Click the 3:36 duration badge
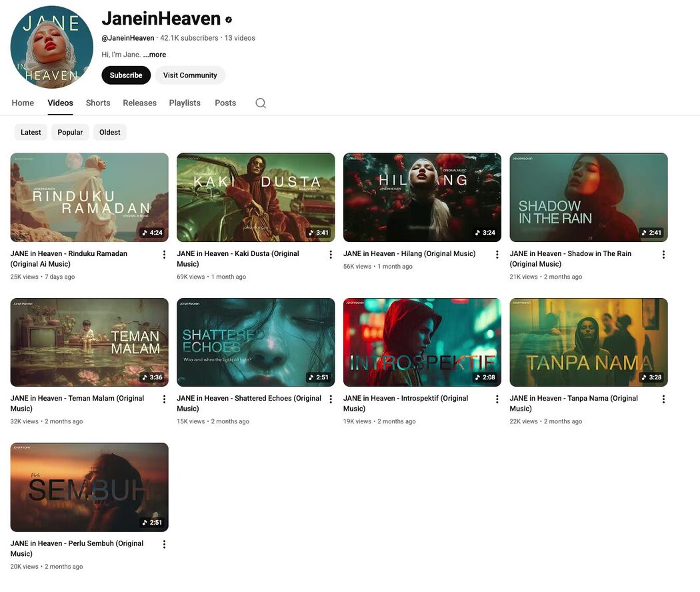This screenshot has width=700, height=592. pos(152,377)
